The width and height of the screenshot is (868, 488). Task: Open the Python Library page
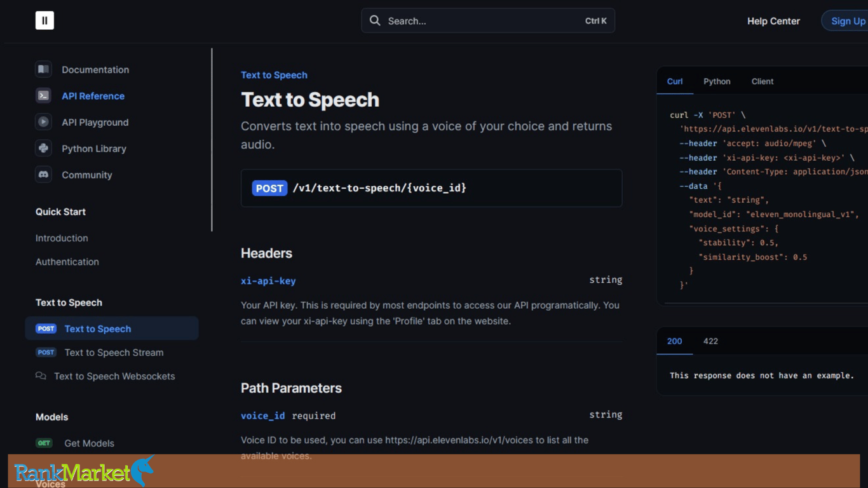pyautogui.click(x=94, y=149)
